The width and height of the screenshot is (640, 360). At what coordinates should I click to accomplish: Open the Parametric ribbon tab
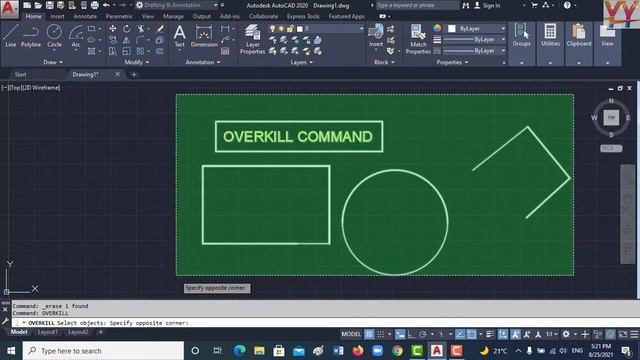pos(119,17)
